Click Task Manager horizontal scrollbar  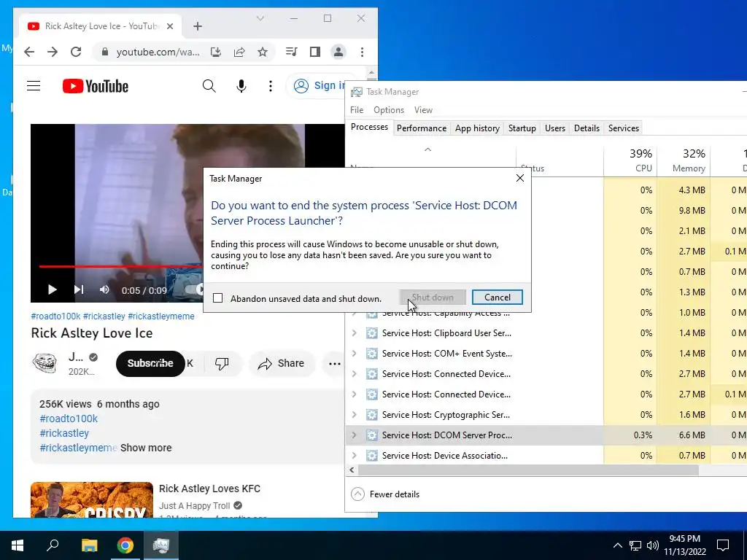(528, 470)
